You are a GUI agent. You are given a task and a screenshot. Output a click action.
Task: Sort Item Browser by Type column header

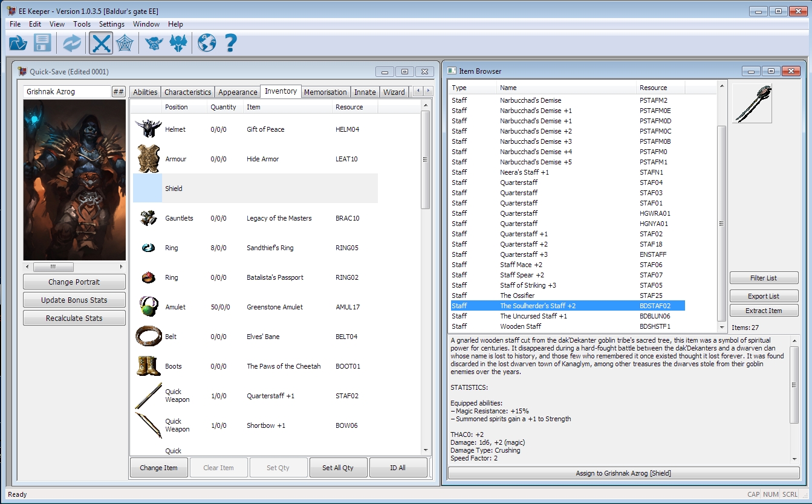click(x=472, y=88)
